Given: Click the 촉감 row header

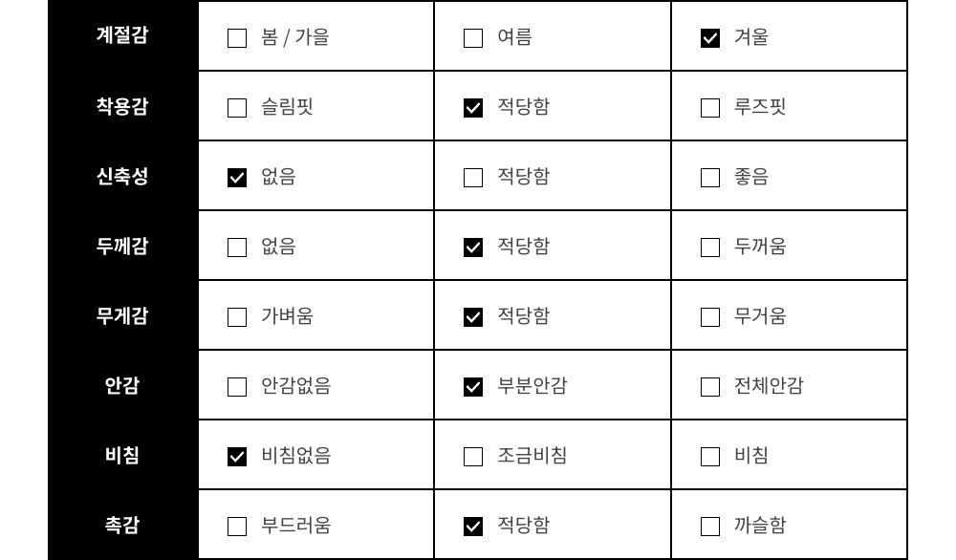Looking at the screenshot, I should point(122,525).
